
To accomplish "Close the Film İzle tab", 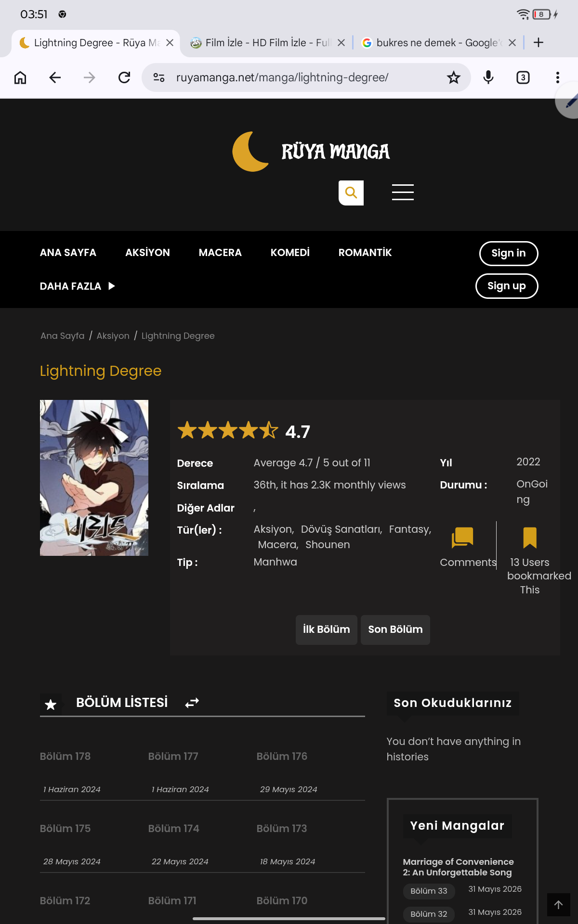I will [x=341, y=43].
